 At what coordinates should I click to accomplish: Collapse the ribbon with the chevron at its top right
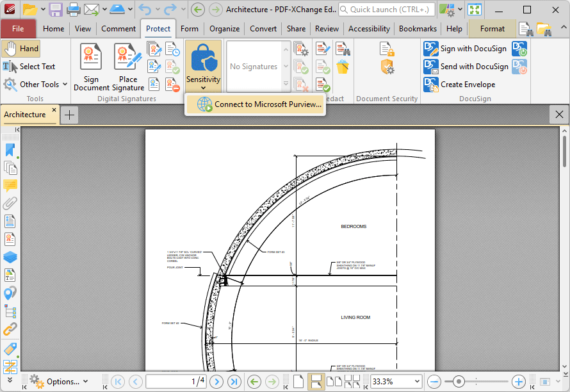563,28
